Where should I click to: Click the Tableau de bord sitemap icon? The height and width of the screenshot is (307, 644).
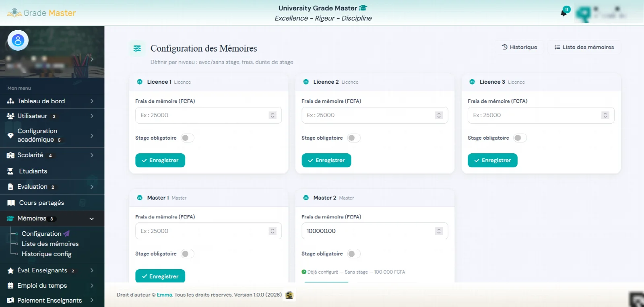10,101
